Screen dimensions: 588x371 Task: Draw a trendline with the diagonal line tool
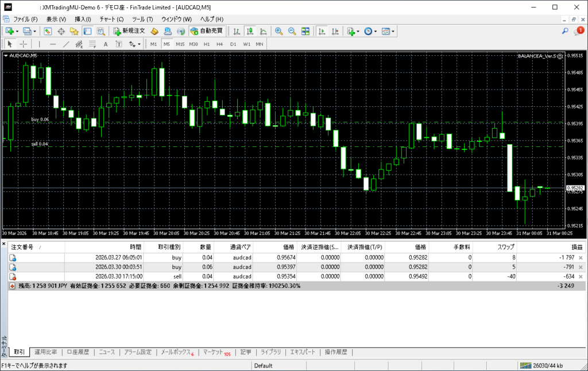click(x=66, y=44)
